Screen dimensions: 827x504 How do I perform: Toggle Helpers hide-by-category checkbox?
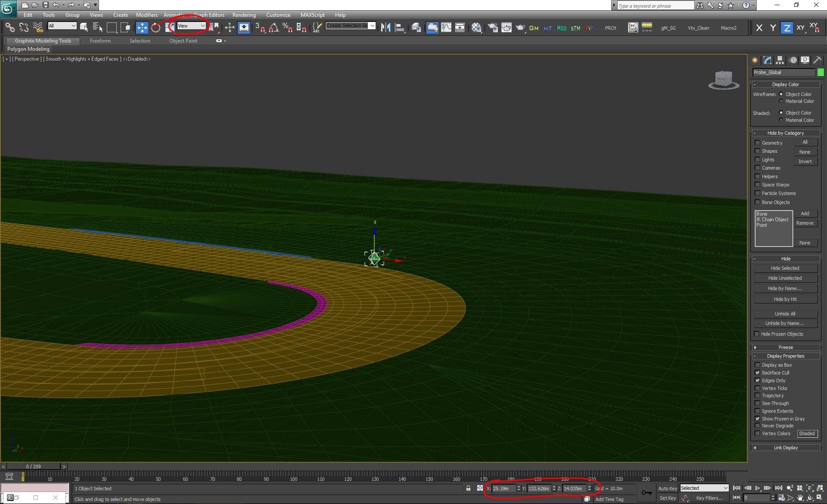pyautogui.click(x=757, y=176)
